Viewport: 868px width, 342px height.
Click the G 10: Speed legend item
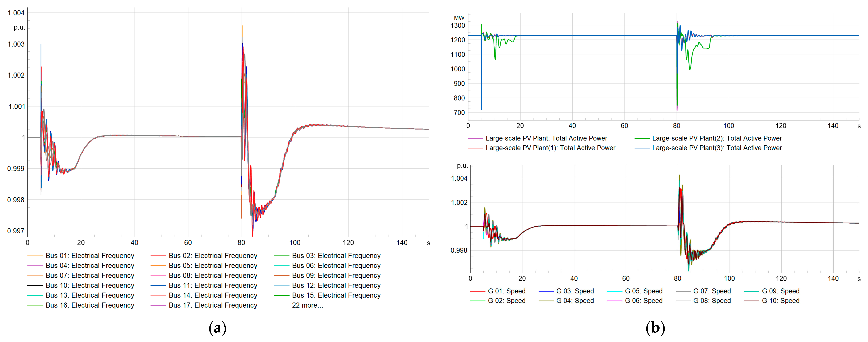(x=780, y=301)
